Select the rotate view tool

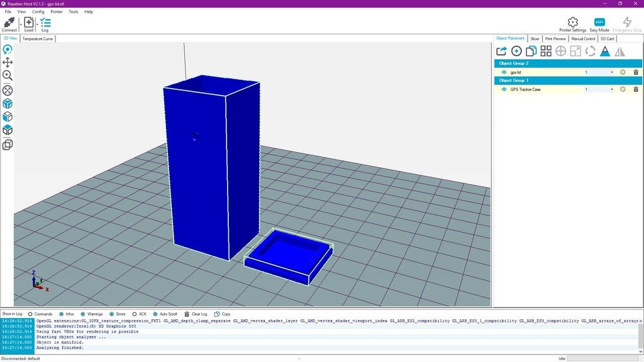(8, 49)
